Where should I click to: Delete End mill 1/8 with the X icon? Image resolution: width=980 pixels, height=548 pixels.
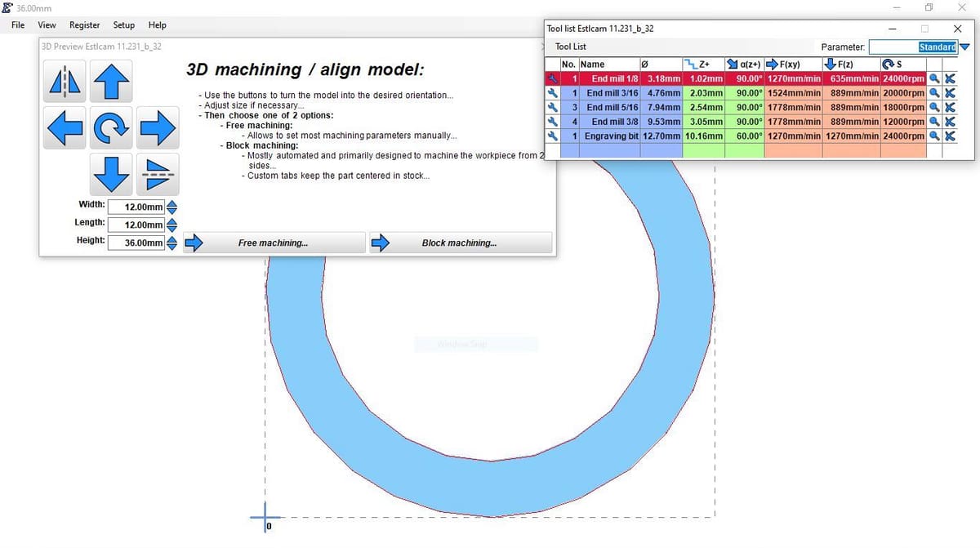click(949, 79)
